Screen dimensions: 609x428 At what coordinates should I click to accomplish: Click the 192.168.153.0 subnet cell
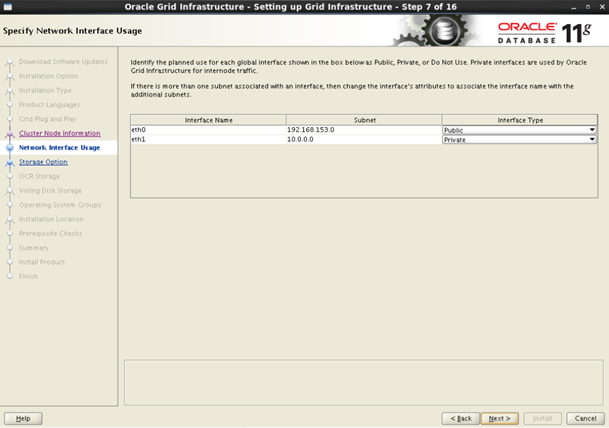coord(364,130)
